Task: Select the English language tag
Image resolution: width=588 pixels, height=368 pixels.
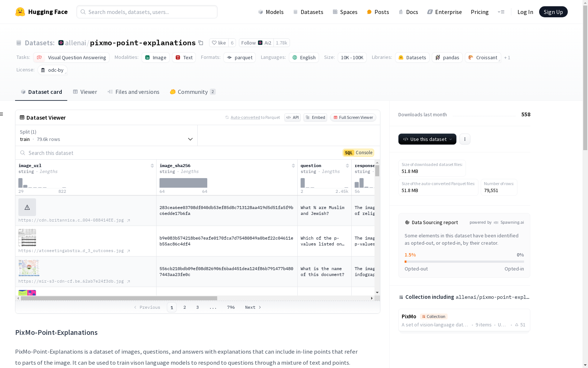Action: point(304,57)
